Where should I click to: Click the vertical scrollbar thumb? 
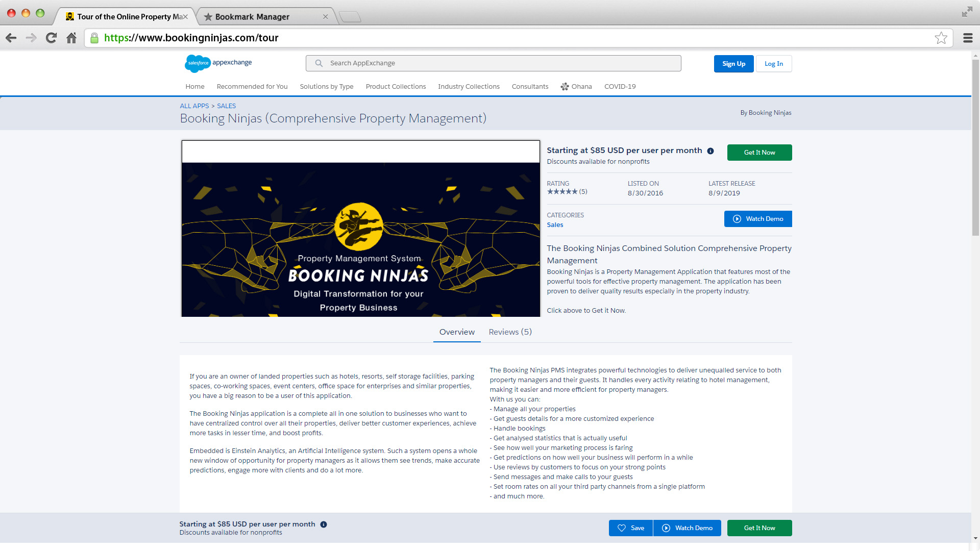975,147
